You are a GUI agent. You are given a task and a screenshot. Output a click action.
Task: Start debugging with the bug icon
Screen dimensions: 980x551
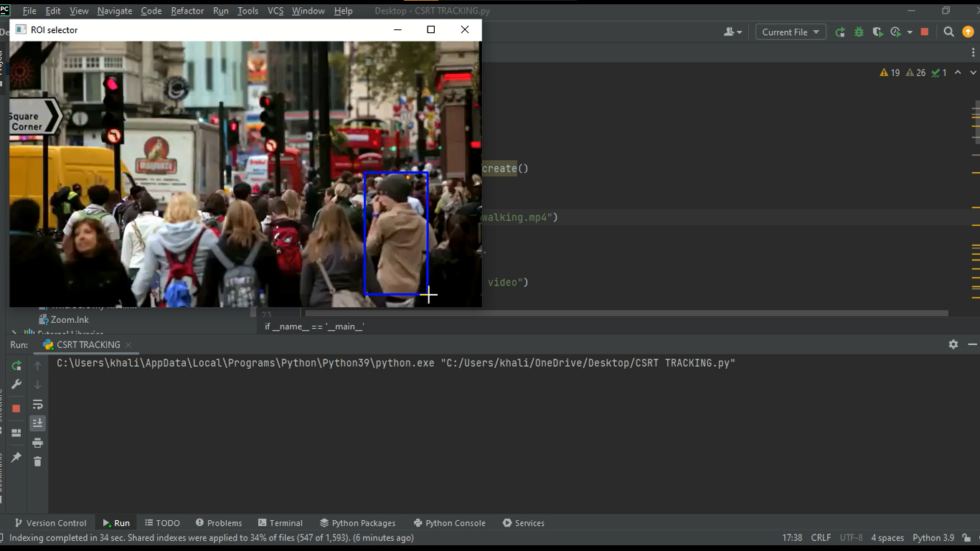coord(859,32)
